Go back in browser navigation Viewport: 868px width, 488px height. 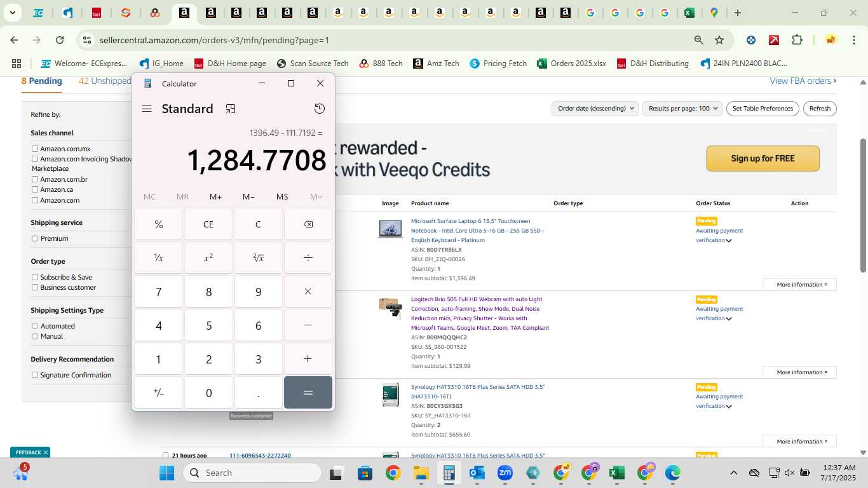tap(14, 40)
